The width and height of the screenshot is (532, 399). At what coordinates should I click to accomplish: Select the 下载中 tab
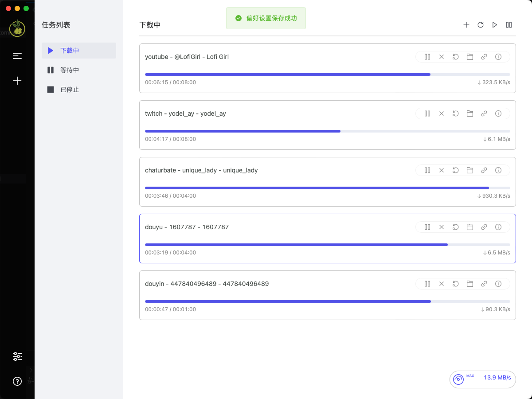pos(79,51)
